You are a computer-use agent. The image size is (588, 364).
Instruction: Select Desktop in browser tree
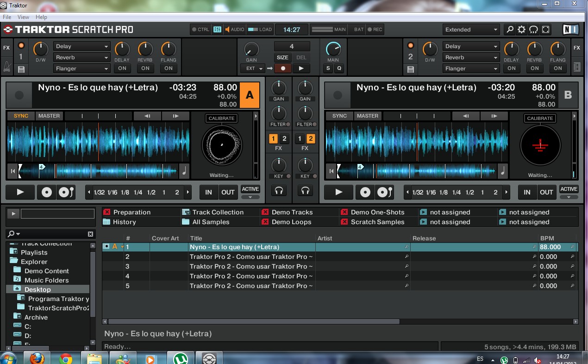(38, 289)
